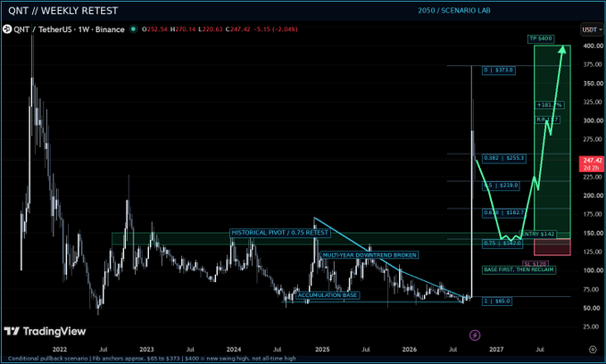Image resolution: width=606 pixels, height=364 pixels.
Task: Click the QNT / TetherUS symbol title
Action: coord(69,29)
